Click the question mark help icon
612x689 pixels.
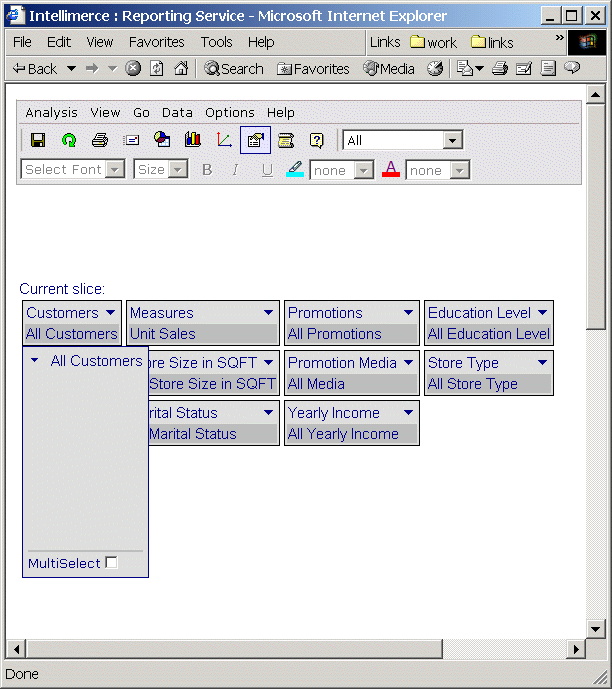317,140
